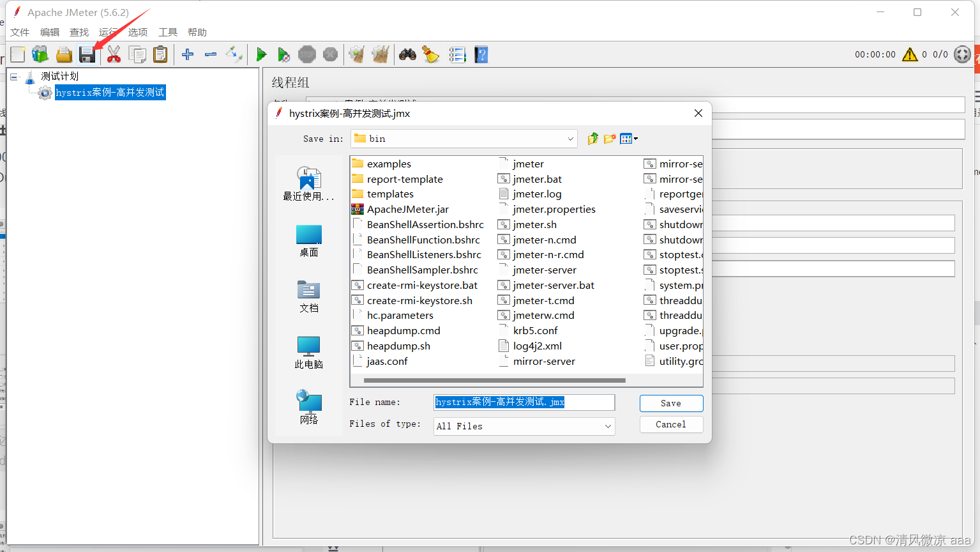Create new folder in save dialog
The image size is (980, 552).
[610, 139]
